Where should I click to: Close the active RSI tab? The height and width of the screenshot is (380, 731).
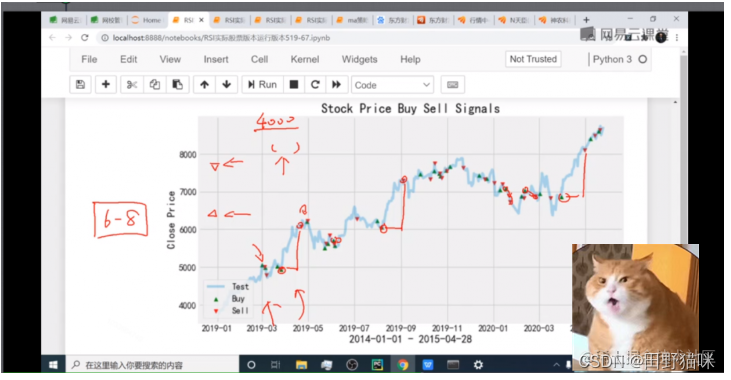point(201,20)
